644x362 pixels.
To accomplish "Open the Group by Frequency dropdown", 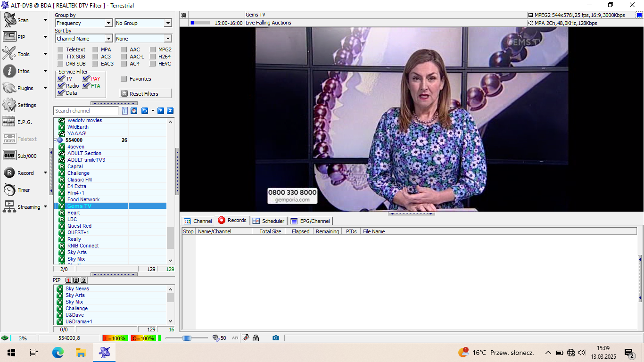I will click(84, 23).
